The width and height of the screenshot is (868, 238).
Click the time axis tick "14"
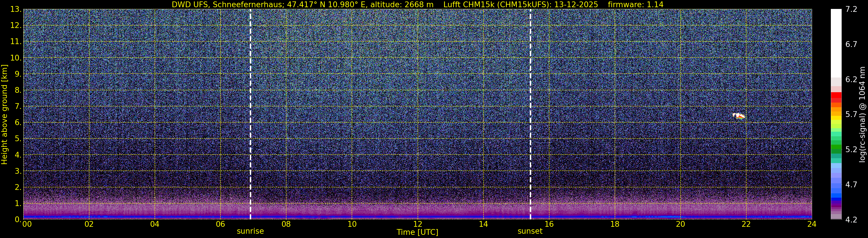pyautogui.click(x=483, y=224)
